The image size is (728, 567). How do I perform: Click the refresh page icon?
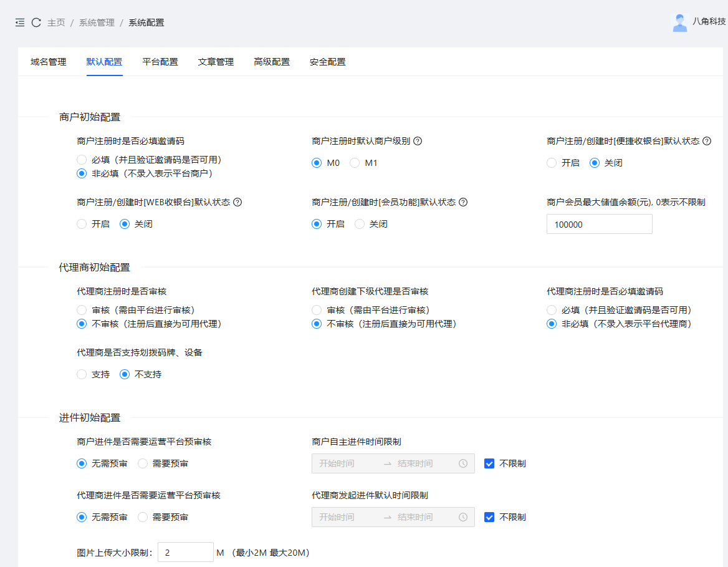[x=36, y=22]
